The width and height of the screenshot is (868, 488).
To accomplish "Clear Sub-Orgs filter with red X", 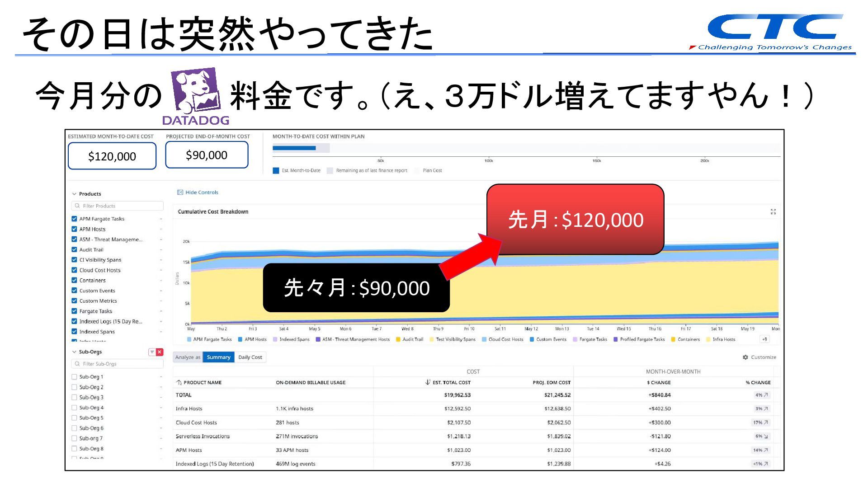I will pyautogui.click(x=160, y=352).
